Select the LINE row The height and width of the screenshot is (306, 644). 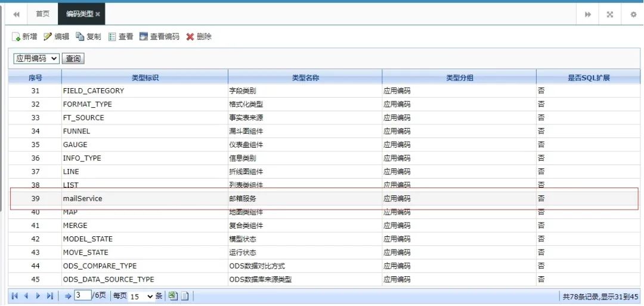point(324,172)
